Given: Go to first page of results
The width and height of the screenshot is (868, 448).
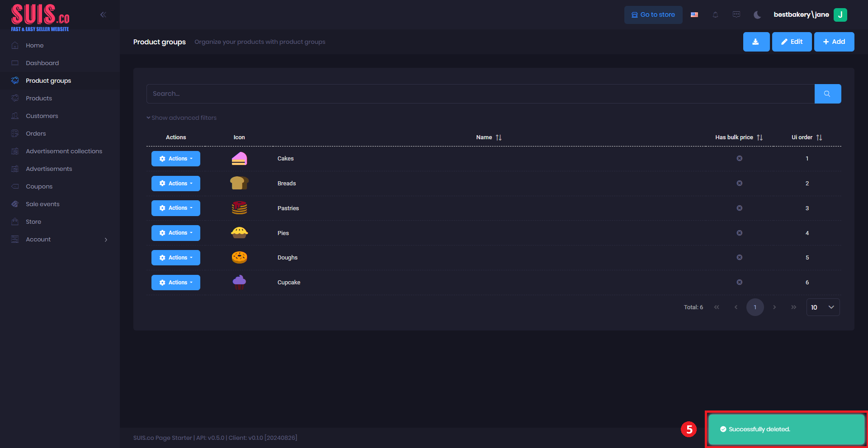Looking at the screenshot, I should 717,307.
